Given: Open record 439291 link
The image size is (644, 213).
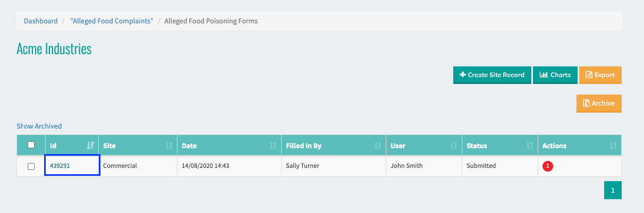Looking at the screenshot, I should pyautogui.click(x=60, y=166).
